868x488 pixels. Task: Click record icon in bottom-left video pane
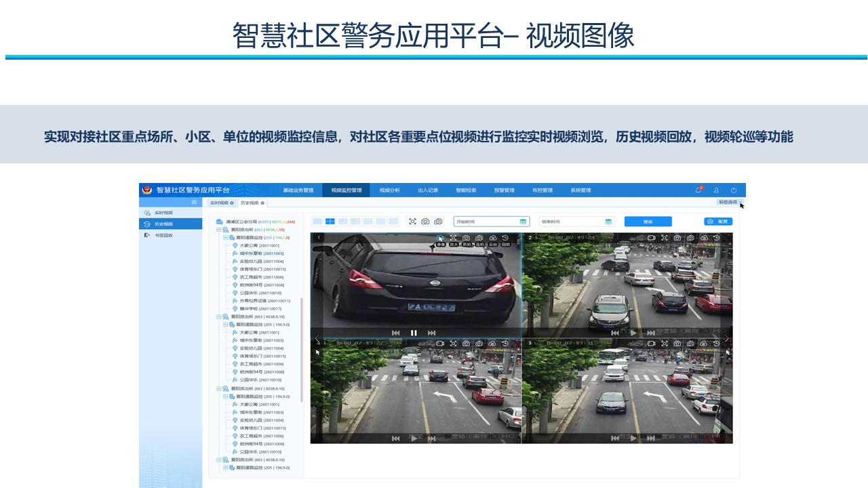pos(440,344)
